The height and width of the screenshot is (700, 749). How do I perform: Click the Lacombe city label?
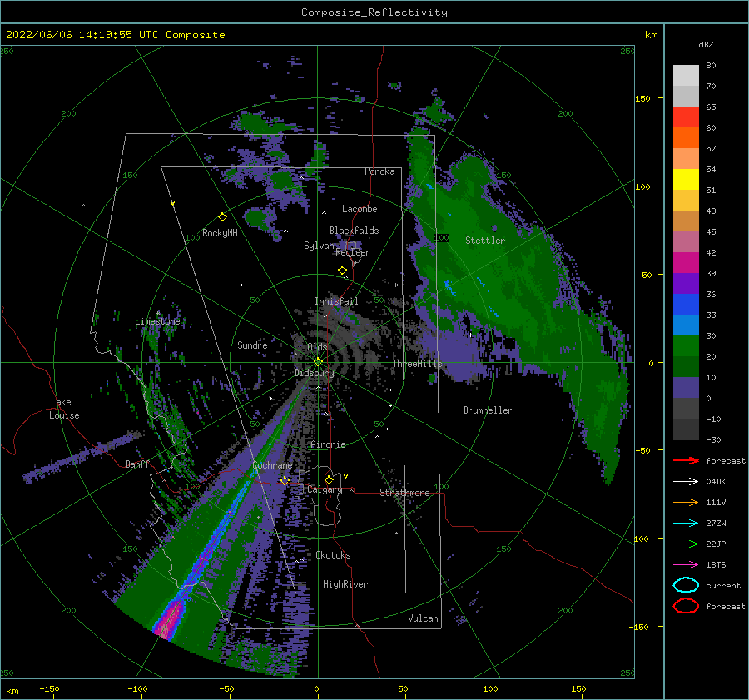pyautogui.click(x=360, y=209)
